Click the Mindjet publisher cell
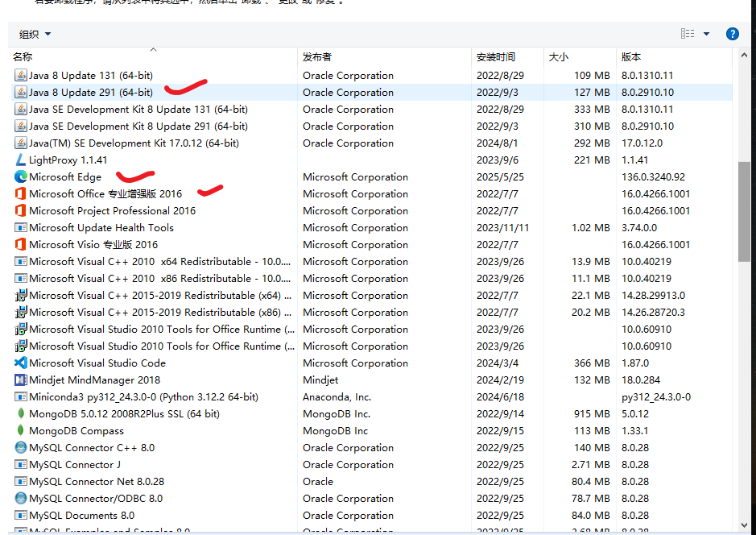756x535 pixels. [320, 379]
